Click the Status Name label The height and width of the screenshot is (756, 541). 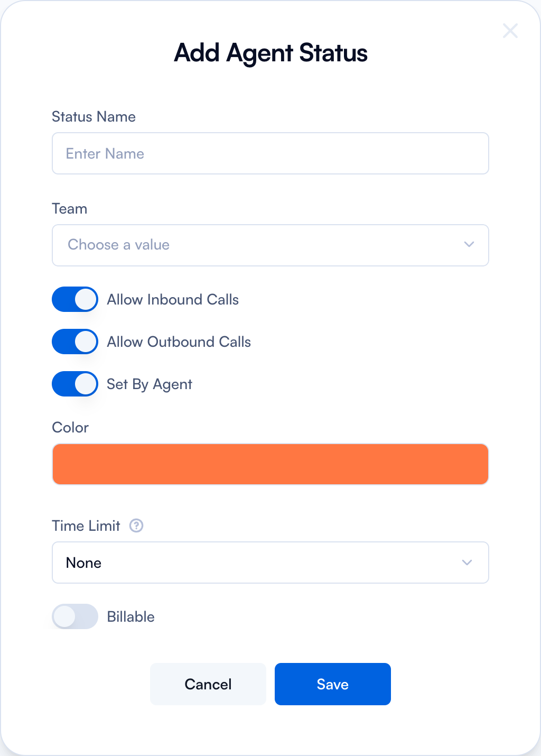pyautogui.click(x=94, y=116)
